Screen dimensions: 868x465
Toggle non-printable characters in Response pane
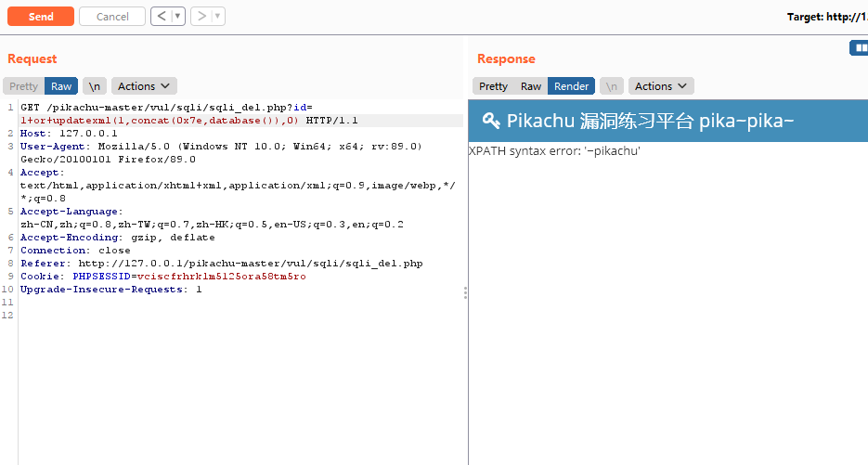coord(612,86)
